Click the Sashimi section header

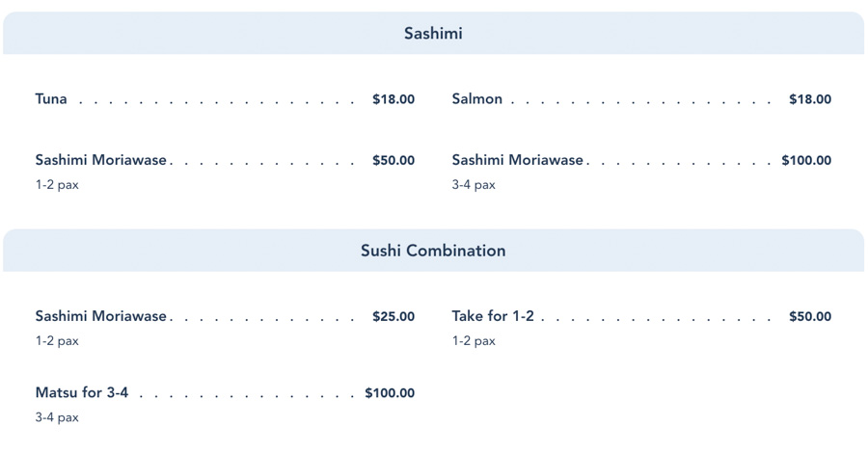coord(433,34)
